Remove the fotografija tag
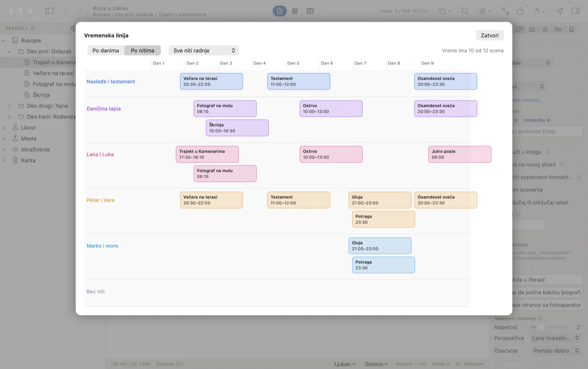 pyautogui.click(x=548, y=120)
